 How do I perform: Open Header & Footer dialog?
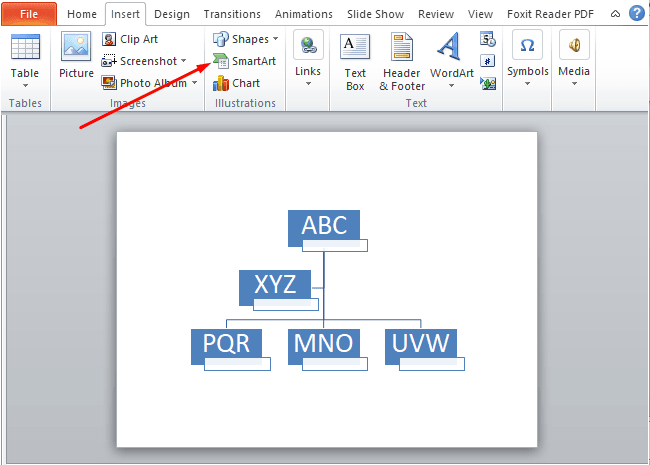coord(402,62)
